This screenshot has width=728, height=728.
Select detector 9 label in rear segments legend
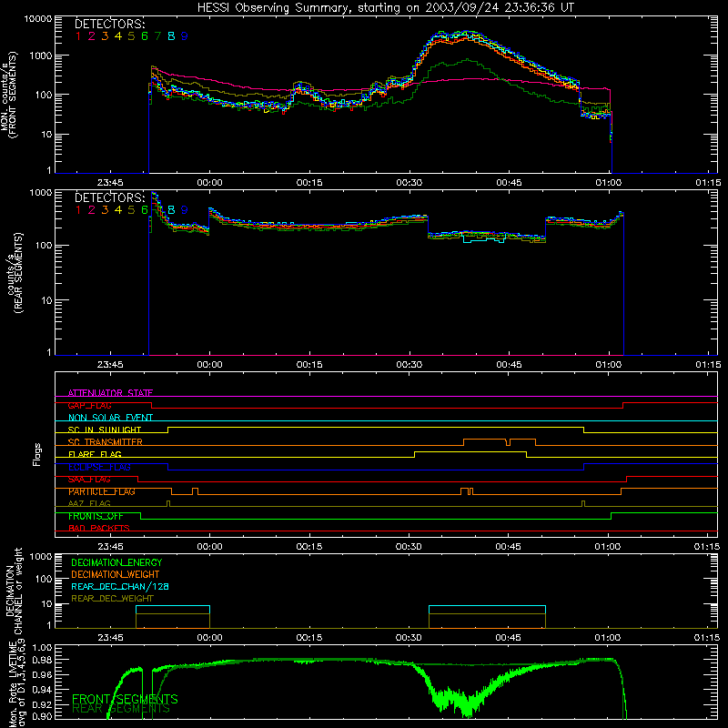[x=185, y=210]
